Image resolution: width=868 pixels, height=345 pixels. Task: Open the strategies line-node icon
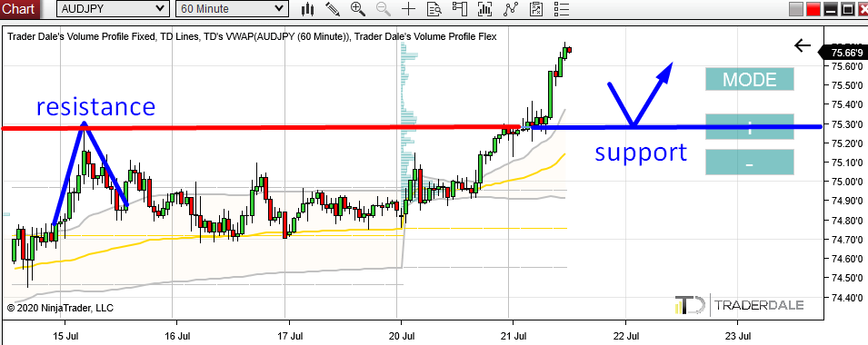511,9
